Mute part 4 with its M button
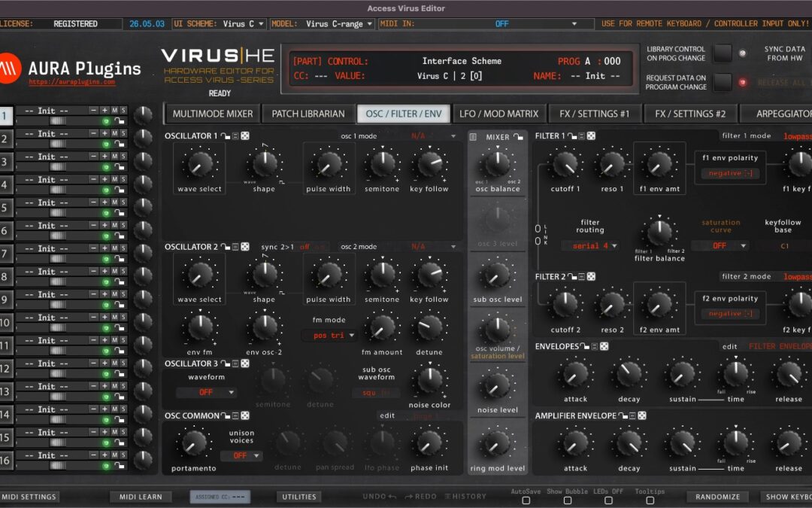Viewport: 812px width, 508px height. [x=114, y=179]
